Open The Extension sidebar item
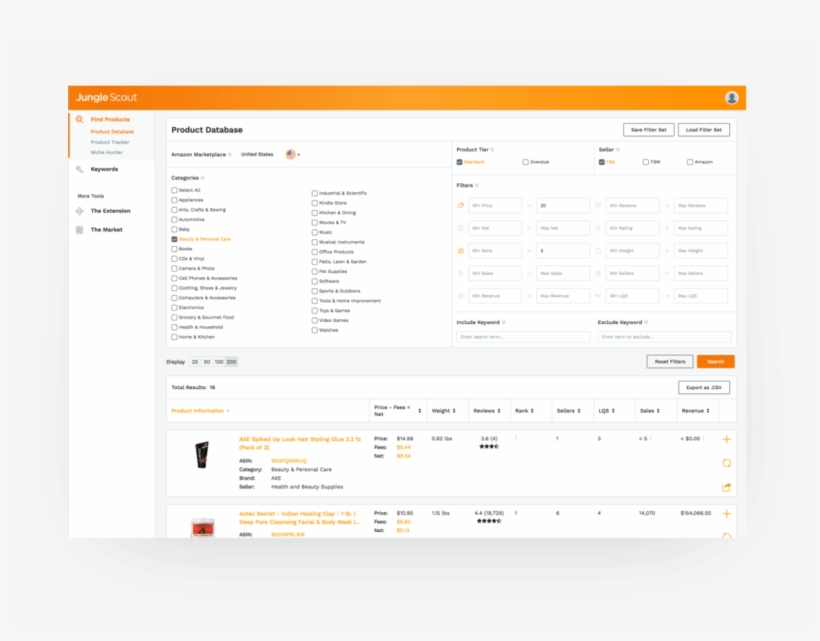The width and height of the screenshot is (820, 641). [x=110, y=211]
